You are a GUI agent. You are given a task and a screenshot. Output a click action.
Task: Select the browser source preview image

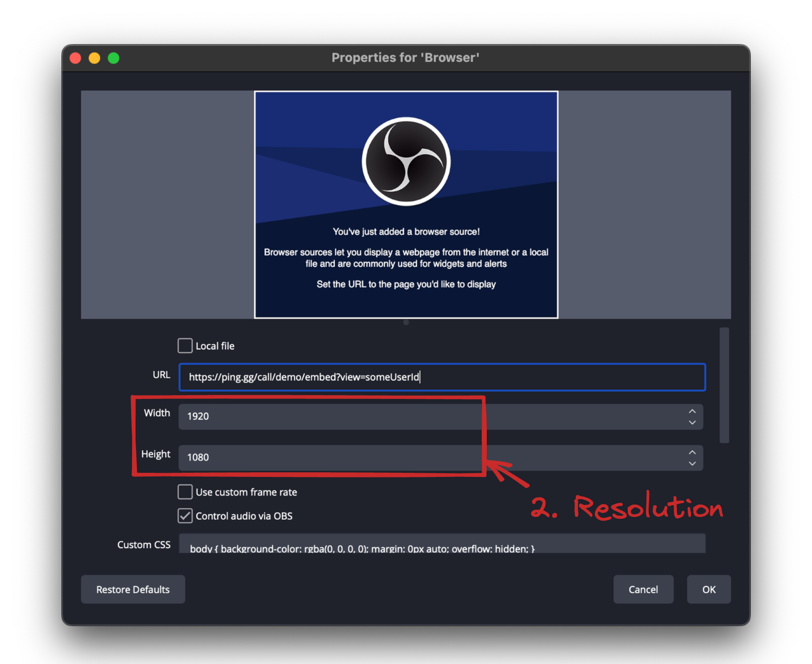[405, 203]
